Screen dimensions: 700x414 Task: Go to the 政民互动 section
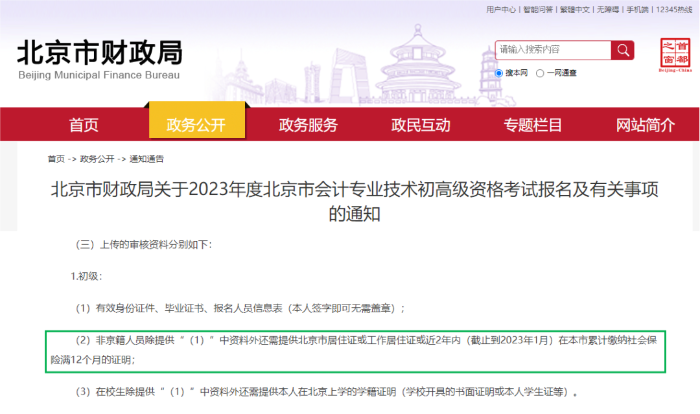421,125
